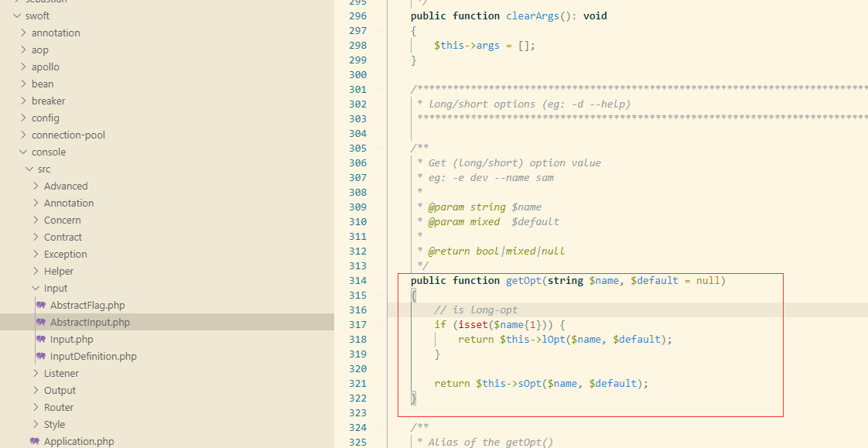Screen dimensions: 868x448
Task: Click 'Alias of the getOpt()' comment
Action: point(491,442)
